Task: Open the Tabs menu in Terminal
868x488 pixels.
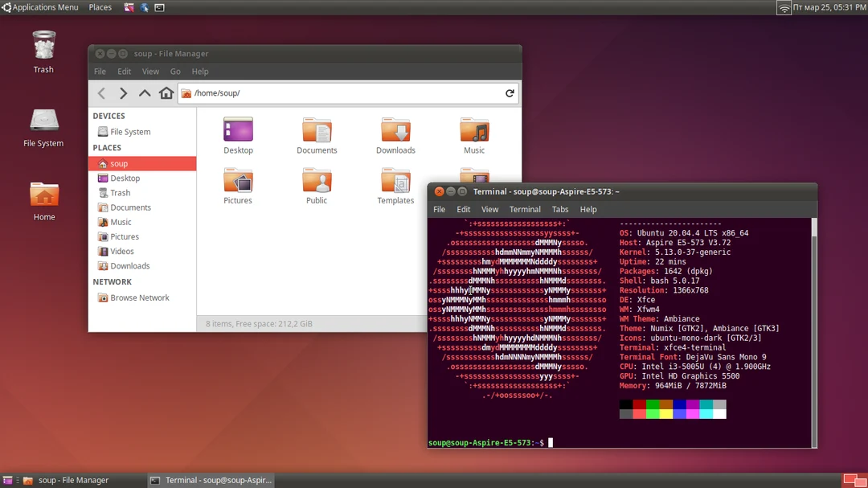Action: pos(560,209)
